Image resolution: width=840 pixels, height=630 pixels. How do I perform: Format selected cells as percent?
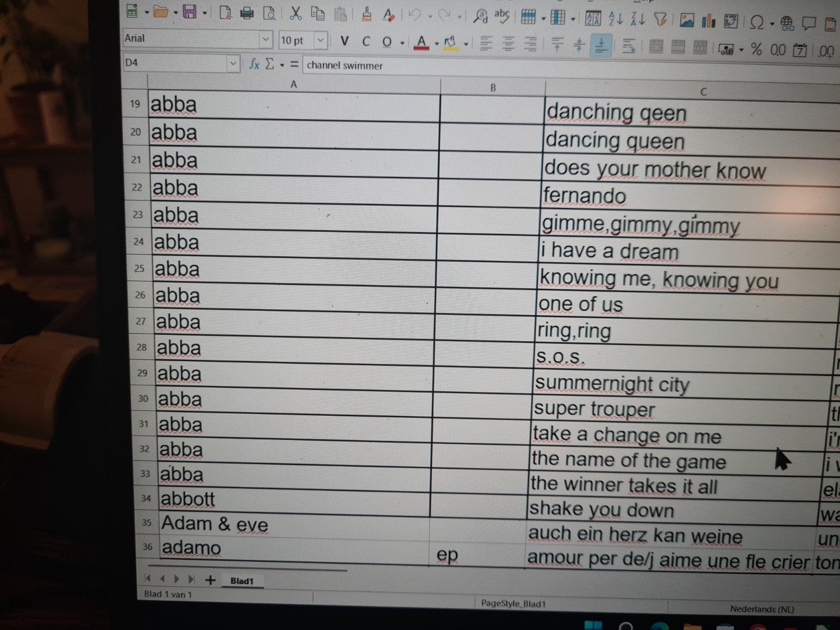coord(756,49)
